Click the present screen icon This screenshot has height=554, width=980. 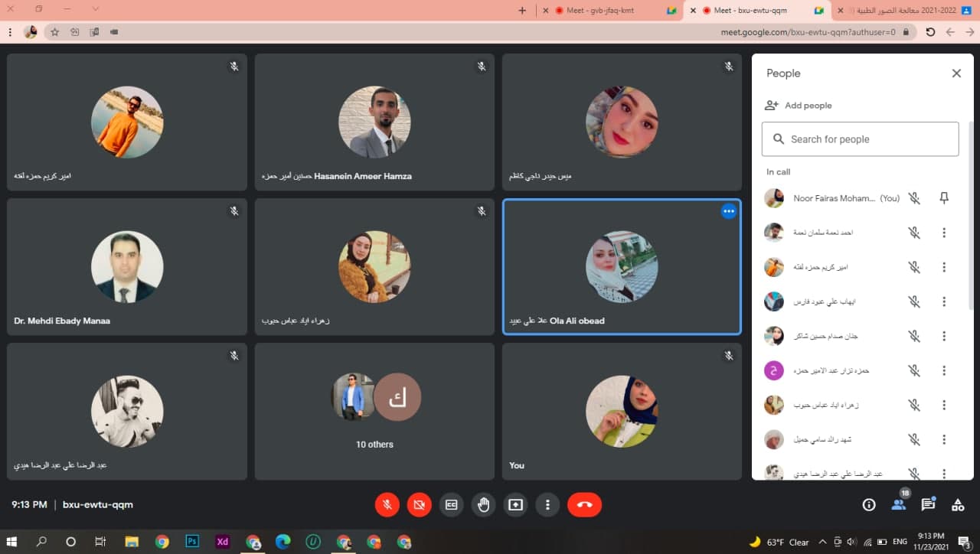coord(515,505)
